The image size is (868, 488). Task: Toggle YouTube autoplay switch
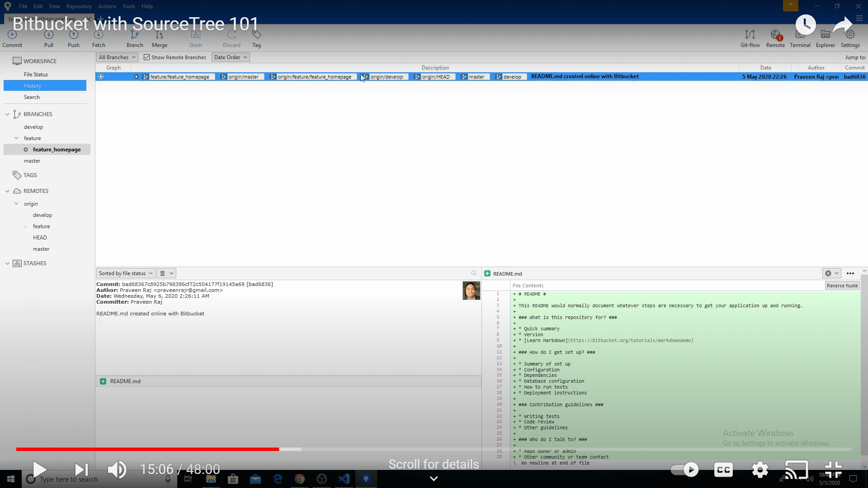[x=684, y=469]
